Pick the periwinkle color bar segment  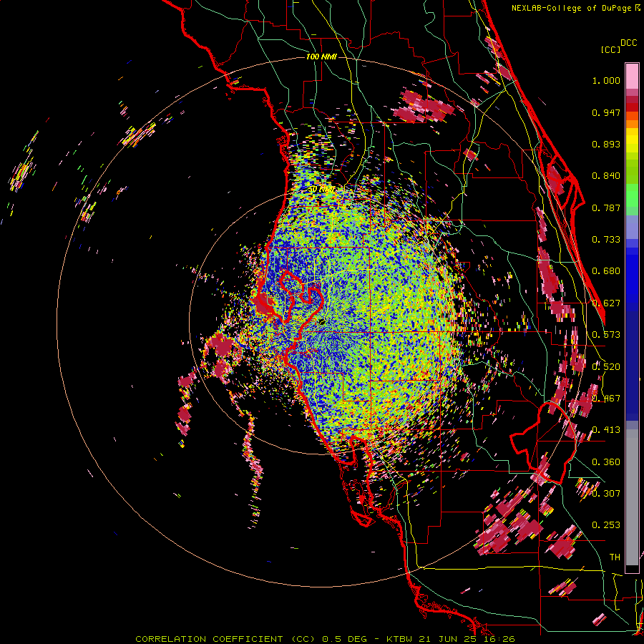pos(632,227)
